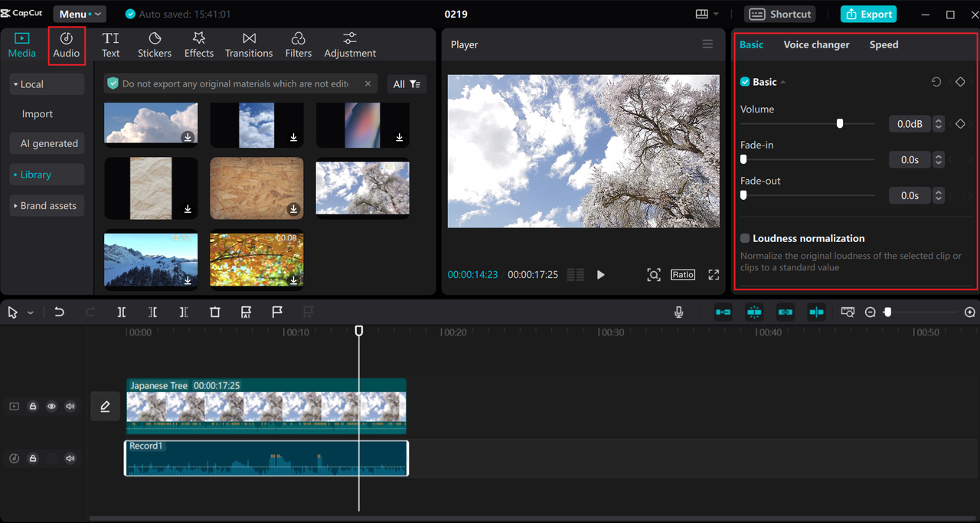Image resolution: width=980 pixels, height=523 pixels.
Task: Dismiss the do-not-export notice
Action: click(367, 83)
